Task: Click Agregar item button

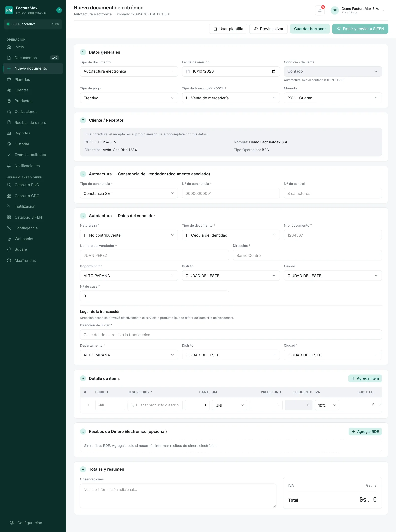Action: coord(365,378)
